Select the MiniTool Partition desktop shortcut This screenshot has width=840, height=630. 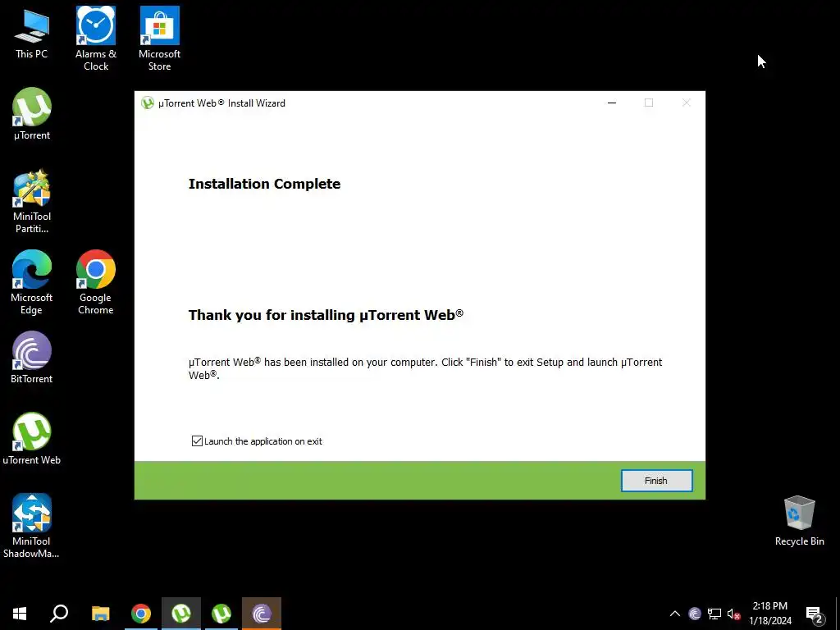[x=32, y=202]
